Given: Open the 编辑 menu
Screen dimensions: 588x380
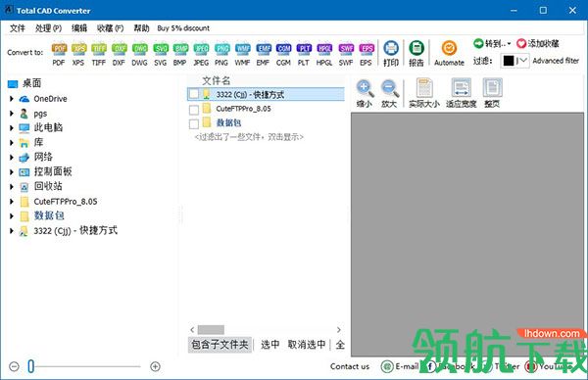Looking at the screenshot, I should [x=79, y=28].
